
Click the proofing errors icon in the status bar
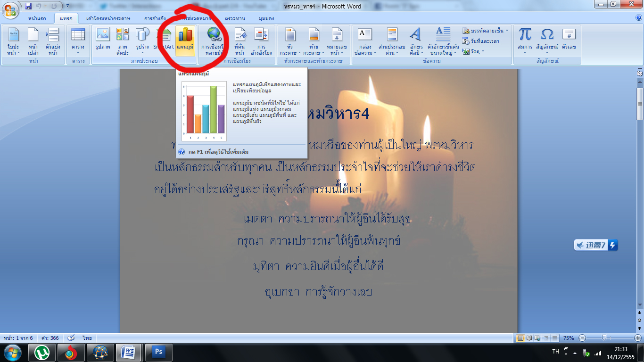click(x=71, y=338)
